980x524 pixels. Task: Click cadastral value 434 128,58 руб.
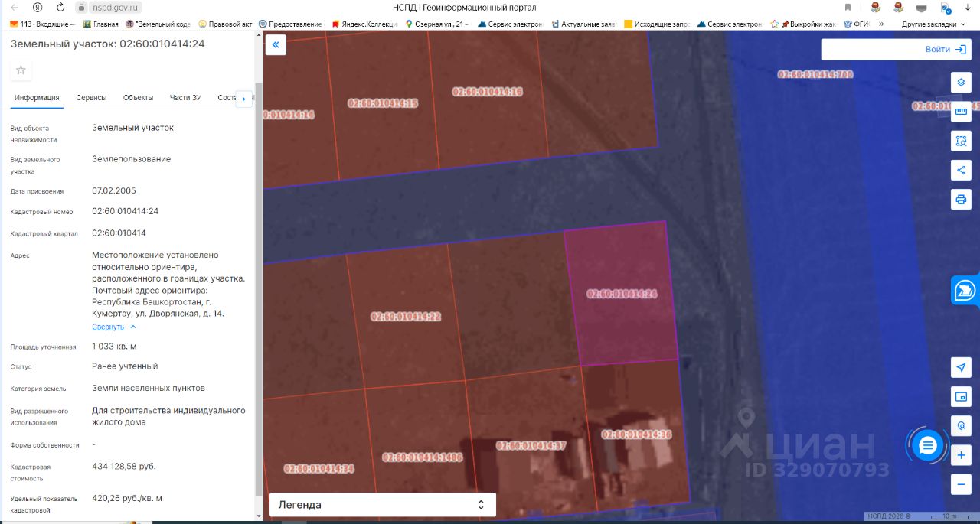pyautogui.click(x=124, y=466)
